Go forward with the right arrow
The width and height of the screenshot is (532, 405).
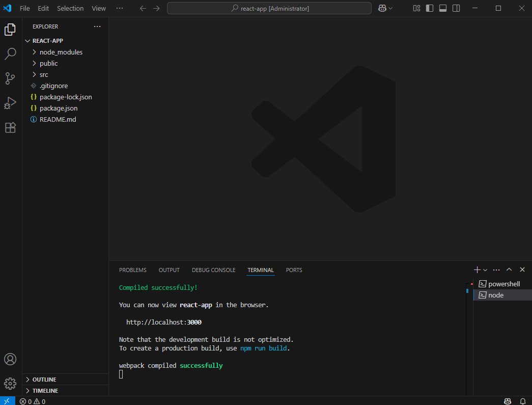(x=156, y=9)
